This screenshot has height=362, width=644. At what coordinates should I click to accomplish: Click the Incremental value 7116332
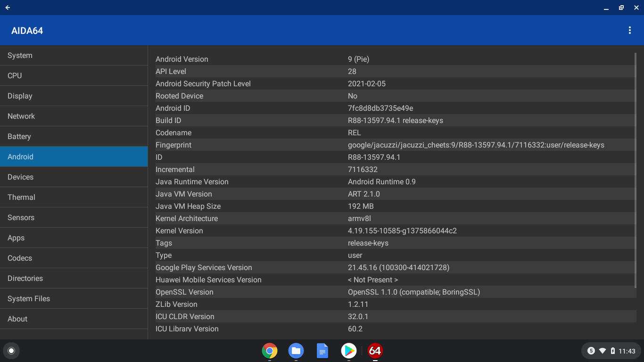coord(363,169)
